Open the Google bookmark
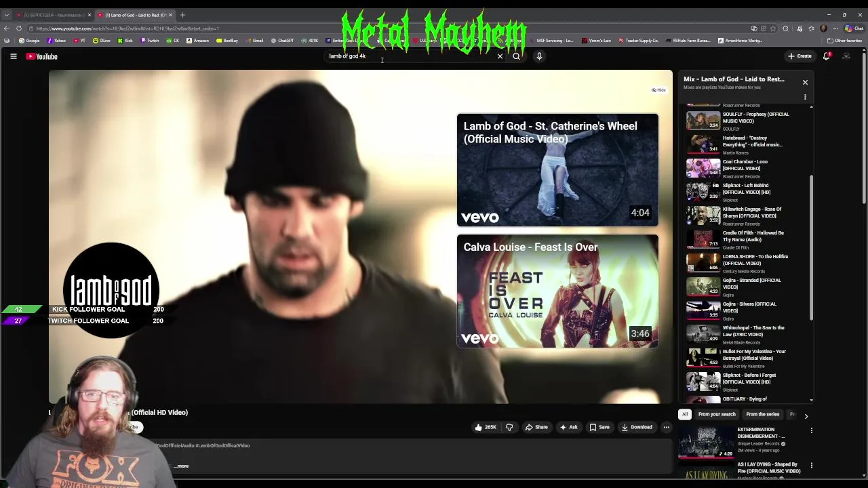The width and height of the screenshot is (868, 488). 29,41
